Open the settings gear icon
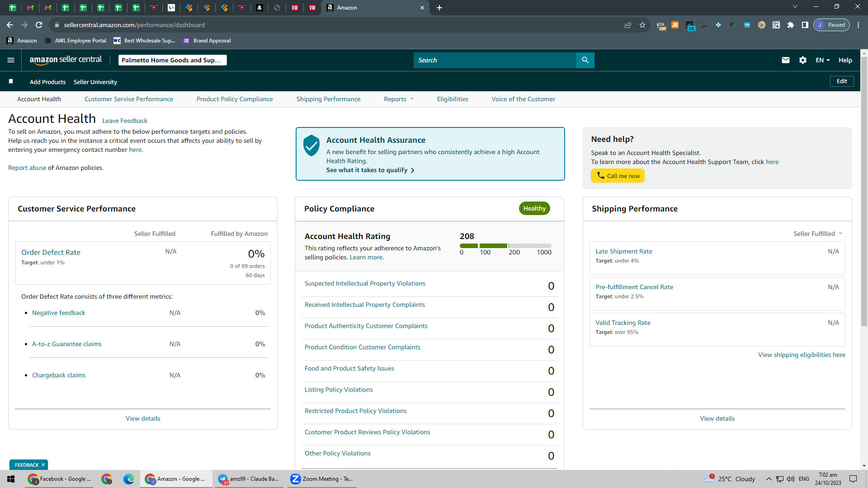 pyautogui.click(x=803, y=60)
